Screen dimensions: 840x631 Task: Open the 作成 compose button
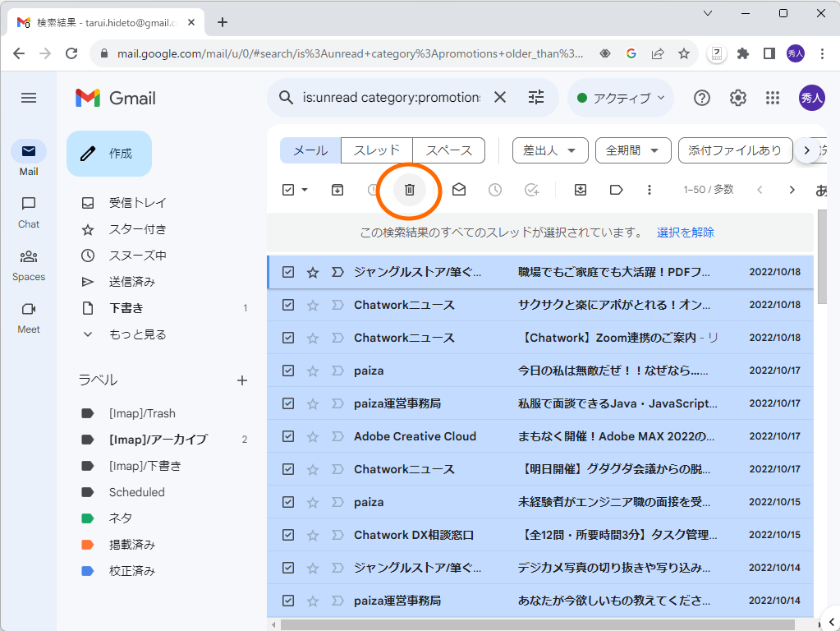tap(109, 154)
